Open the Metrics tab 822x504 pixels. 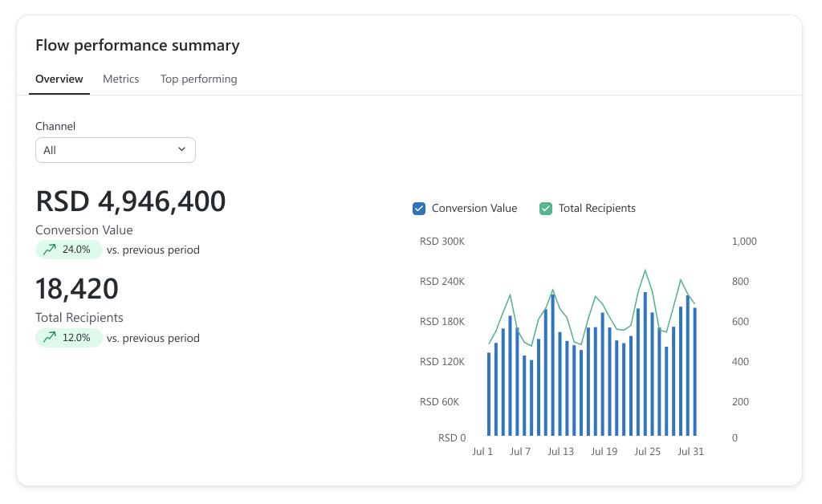click(x=121, y=79)
